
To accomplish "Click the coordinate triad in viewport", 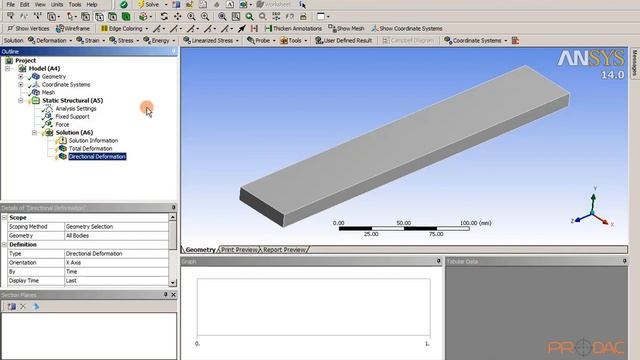I will coord(593,208).
